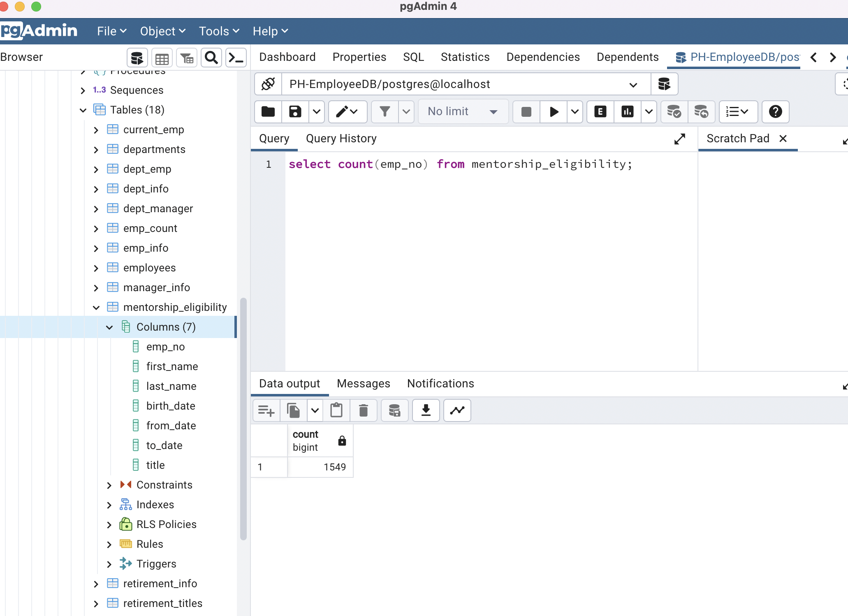Viewport: 848px width, 616px height.
Task: Run the query with the Execute button
Action: click(553, 111)
